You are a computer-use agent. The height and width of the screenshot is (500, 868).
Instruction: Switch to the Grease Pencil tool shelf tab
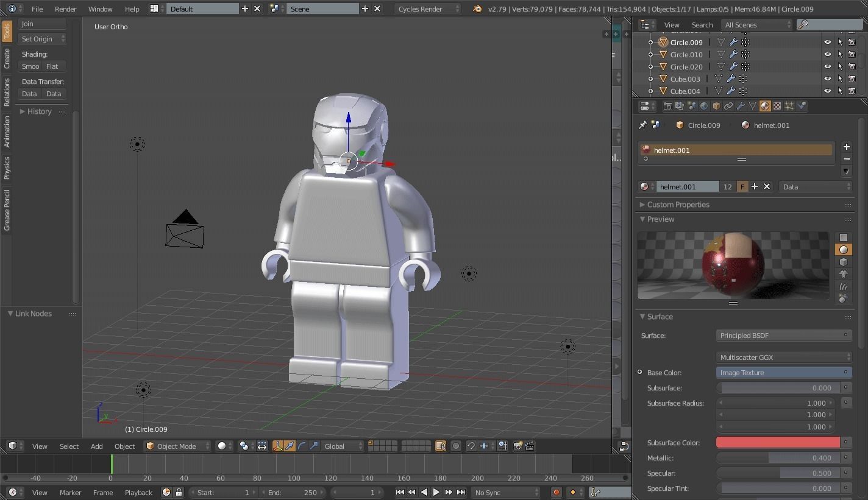[x=7, y=210]
